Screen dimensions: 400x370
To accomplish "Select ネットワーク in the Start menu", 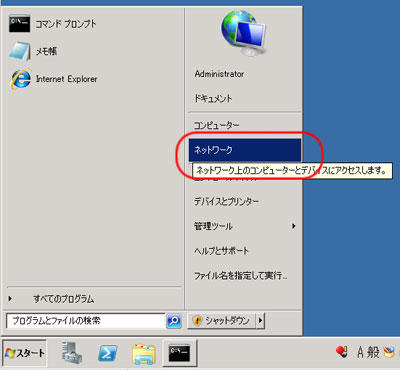I will (245, 150).
